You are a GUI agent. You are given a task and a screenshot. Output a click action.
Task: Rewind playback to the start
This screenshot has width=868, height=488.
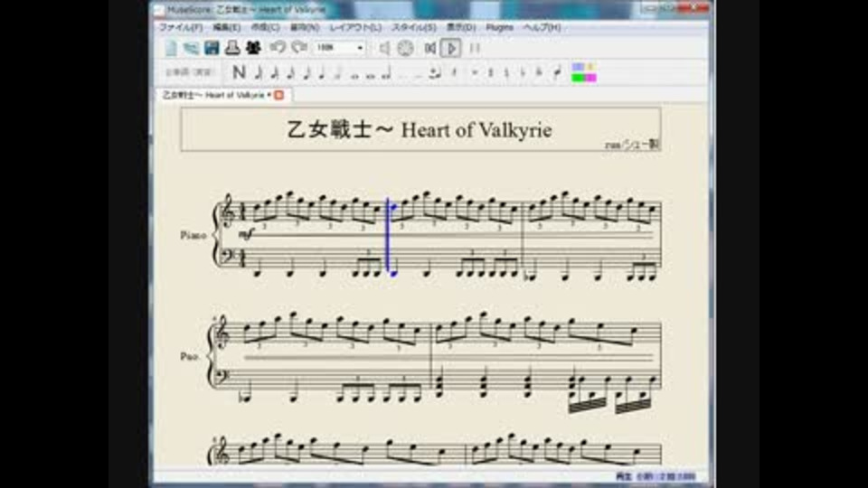tap(430, 49)
